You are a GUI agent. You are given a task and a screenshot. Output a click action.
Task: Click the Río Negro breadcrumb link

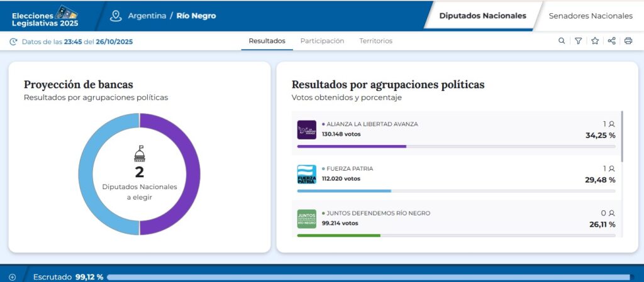[196, 16]
